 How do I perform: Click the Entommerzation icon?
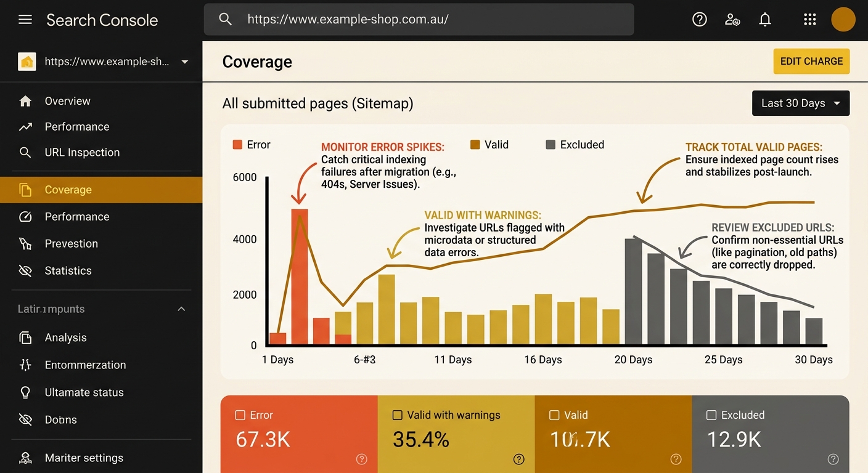tap(25, 365)
